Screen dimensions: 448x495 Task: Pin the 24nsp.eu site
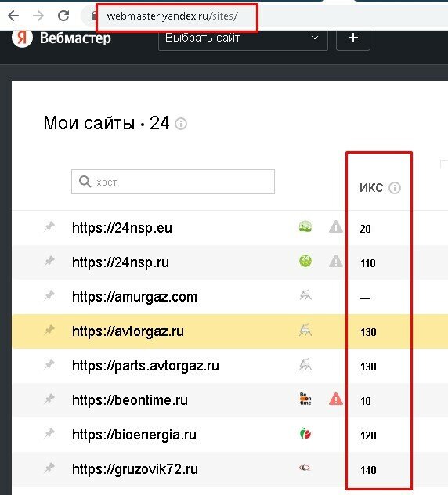(x=49, y=226)
